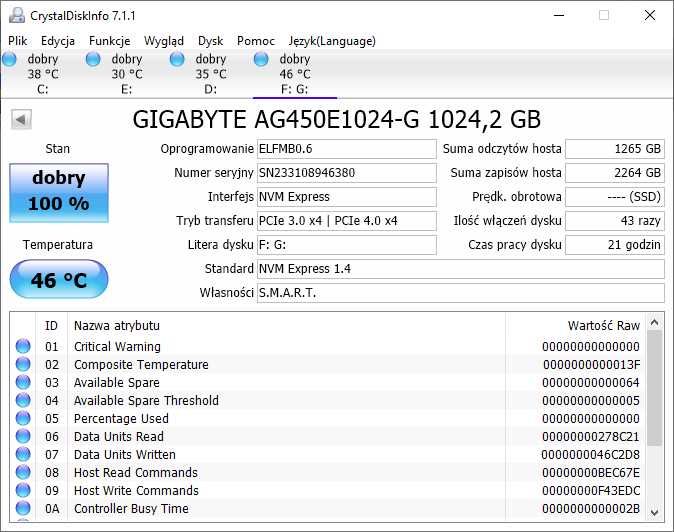This screenshot has width=674, height=532.
Task: Open the Pomoc menu
Action: coord(256,41)
